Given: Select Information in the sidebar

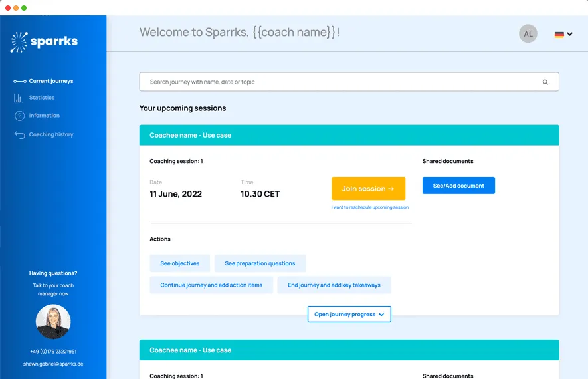Looking at the screenshot, I should pos(44,116).
